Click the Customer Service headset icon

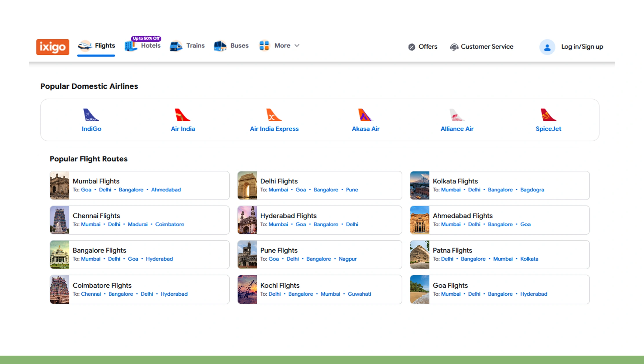click(x=454, y=47)
